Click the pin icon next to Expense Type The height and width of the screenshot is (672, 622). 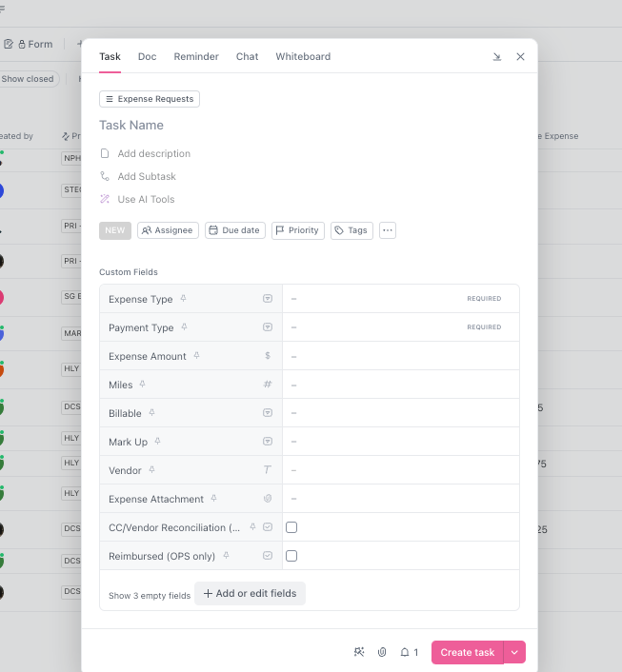184,299
